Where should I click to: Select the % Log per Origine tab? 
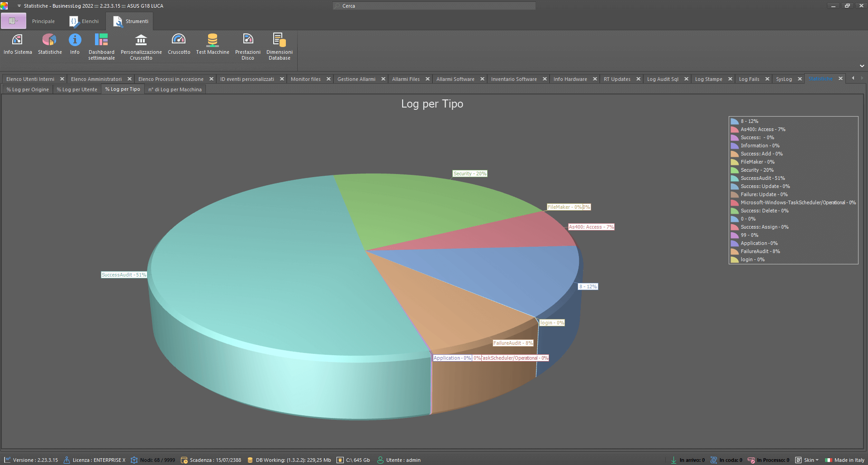[28, 89]
